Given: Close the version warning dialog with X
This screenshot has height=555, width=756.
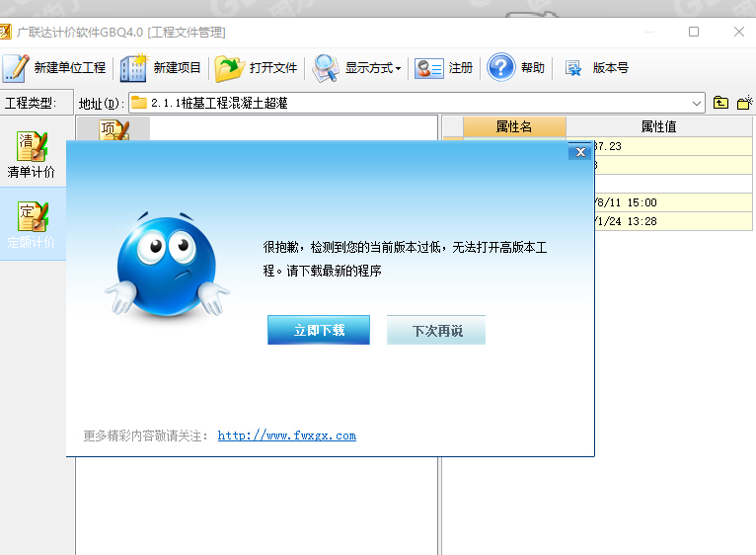Looking at the screenshot, I should 580,152.
